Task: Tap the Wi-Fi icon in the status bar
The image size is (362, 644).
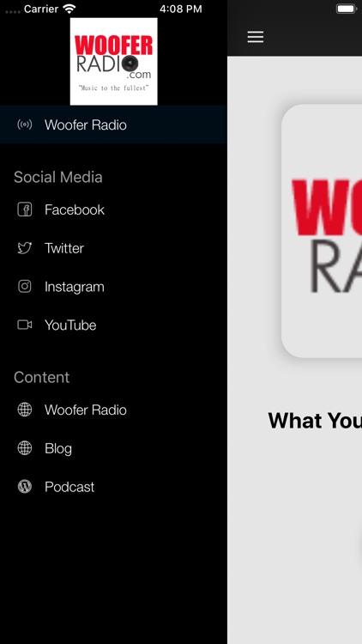Action: pyautogui.click(x=69, y=9)
